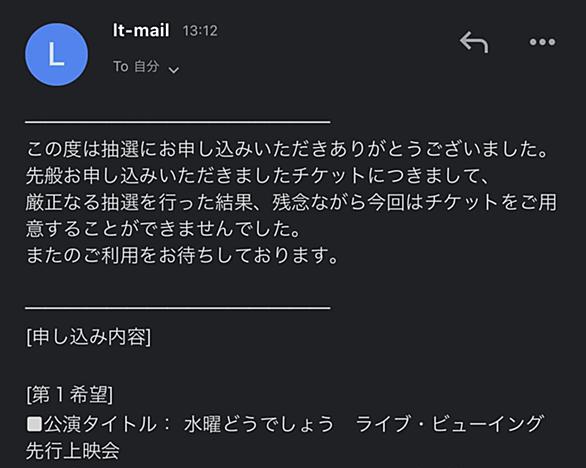Tap the [第1希望] heading
This screenshot has width=586, height=468.
pyautogui.click(x=70, y=395)
